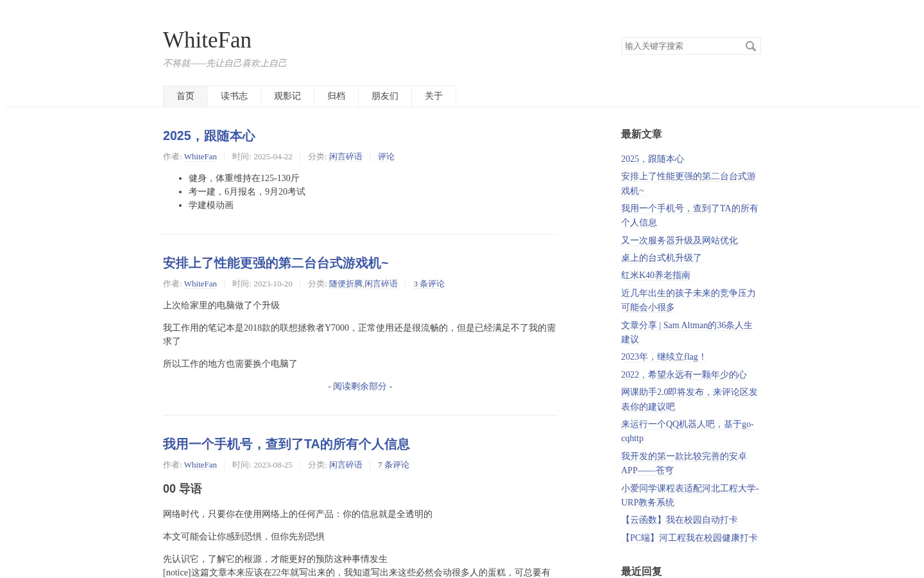Open post title 我用一个手机号，查到了TA的所有个人信息
The width and height of the screenshot is (924, 578).
286,444
